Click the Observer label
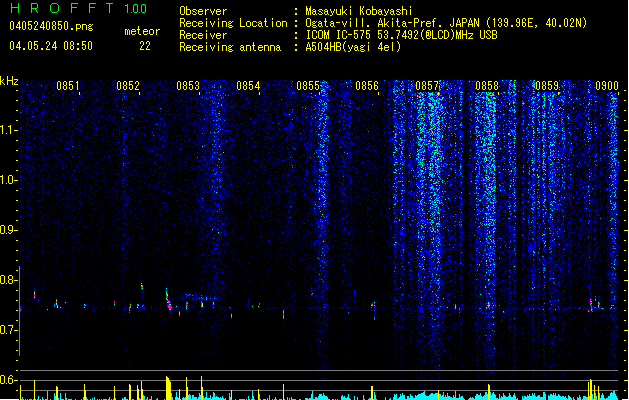 (203, 11)
